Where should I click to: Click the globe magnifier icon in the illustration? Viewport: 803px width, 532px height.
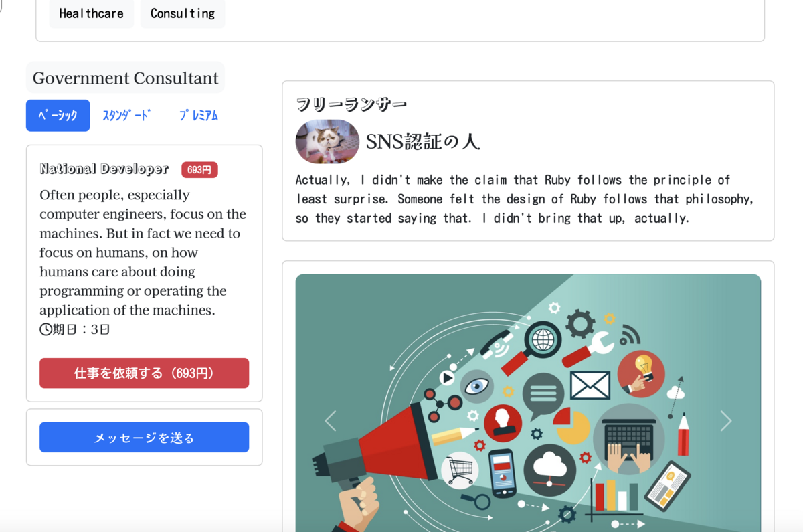542,341
